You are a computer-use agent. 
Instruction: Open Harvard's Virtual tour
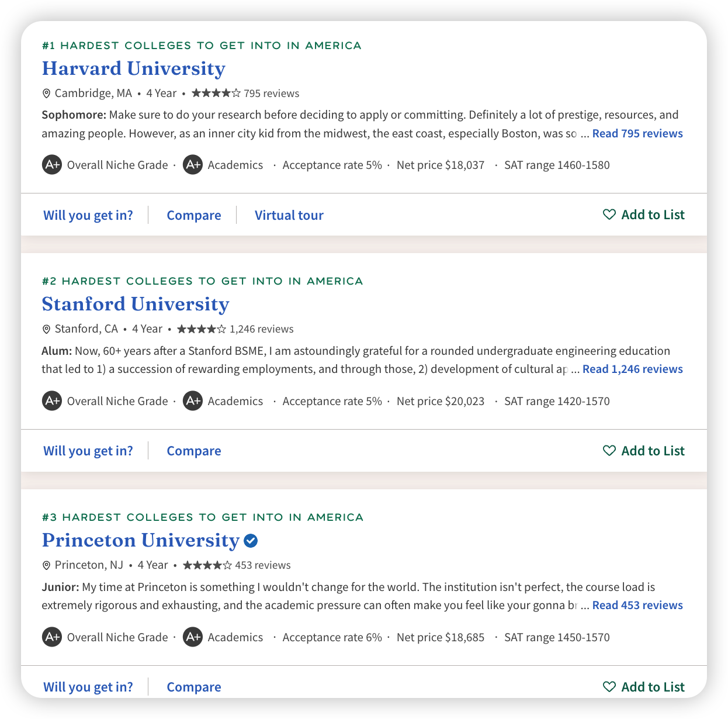(x=289, y=215)
